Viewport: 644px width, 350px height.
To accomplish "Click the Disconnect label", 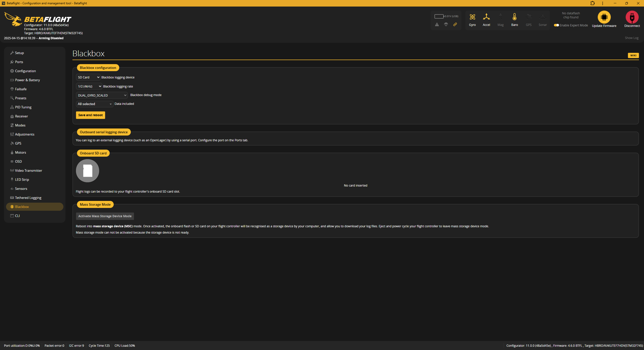I will coord(632,26).
